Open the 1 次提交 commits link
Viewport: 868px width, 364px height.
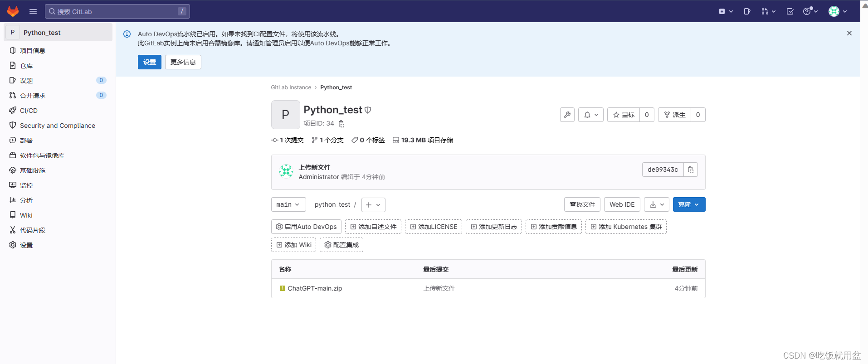coord(288,140)
